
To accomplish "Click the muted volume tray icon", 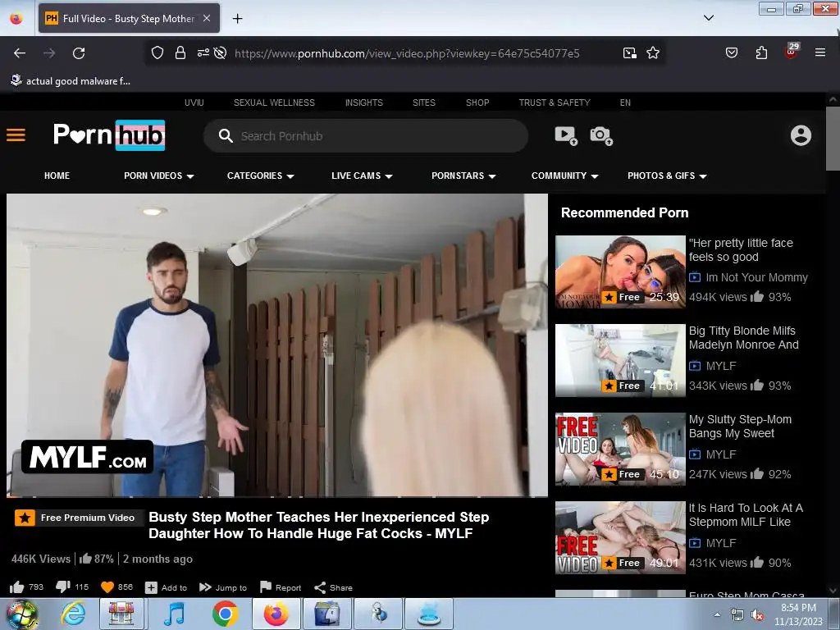I will 757,615.
